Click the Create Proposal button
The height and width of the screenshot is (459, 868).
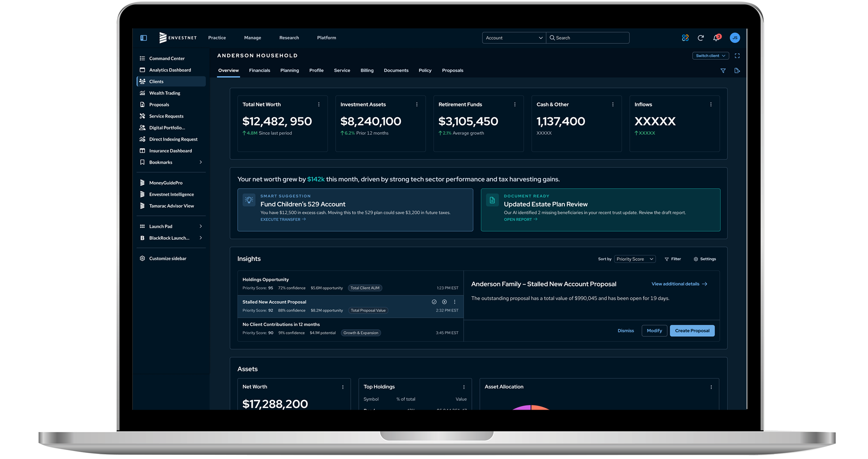click(692, 331)
